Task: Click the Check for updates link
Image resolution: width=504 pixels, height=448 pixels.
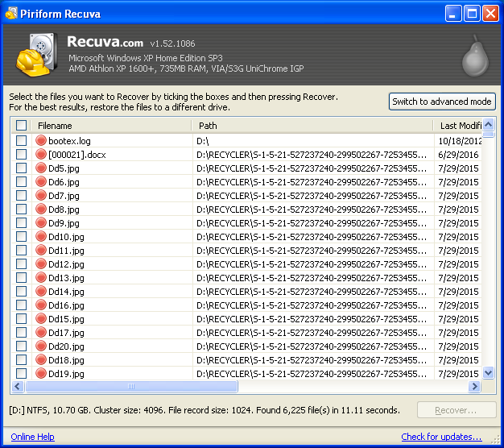Action: point(441,437)
